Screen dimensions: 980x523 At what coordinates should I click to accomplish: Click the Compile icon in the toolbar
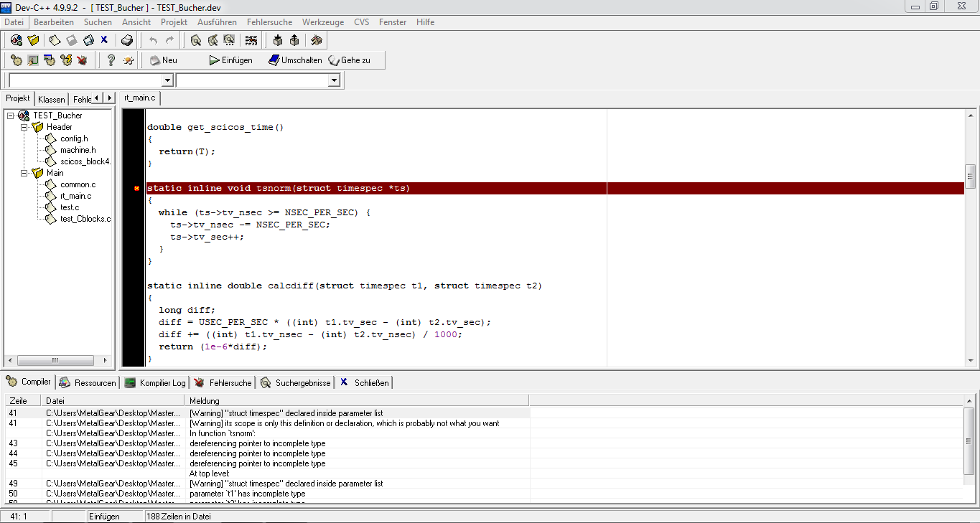pyautogui.click(x=17, y=60)
